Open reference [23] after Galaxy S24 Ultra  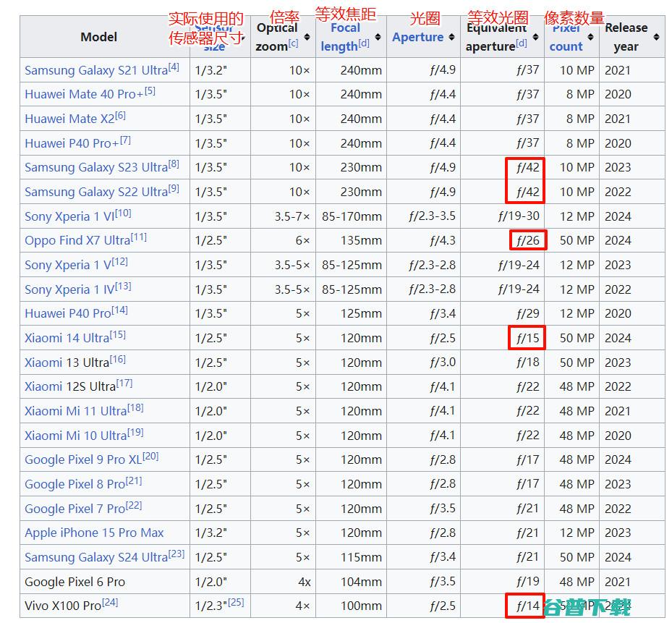(176, 553)
